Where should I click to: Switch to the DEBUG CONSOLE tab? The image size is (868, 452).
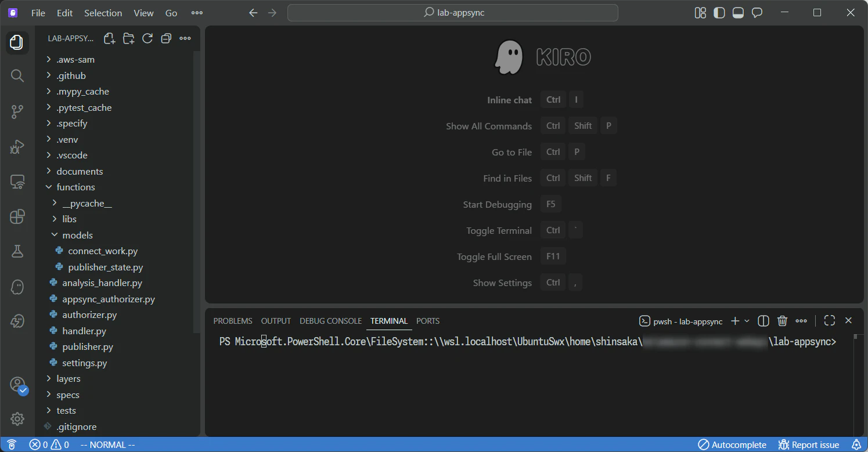pos(330,321)
